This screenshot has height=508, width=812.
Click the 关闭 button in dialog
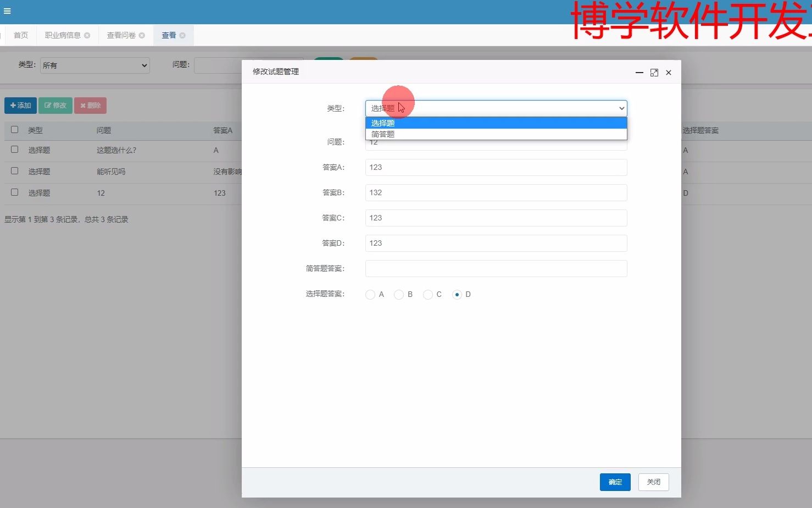(654, 482)
